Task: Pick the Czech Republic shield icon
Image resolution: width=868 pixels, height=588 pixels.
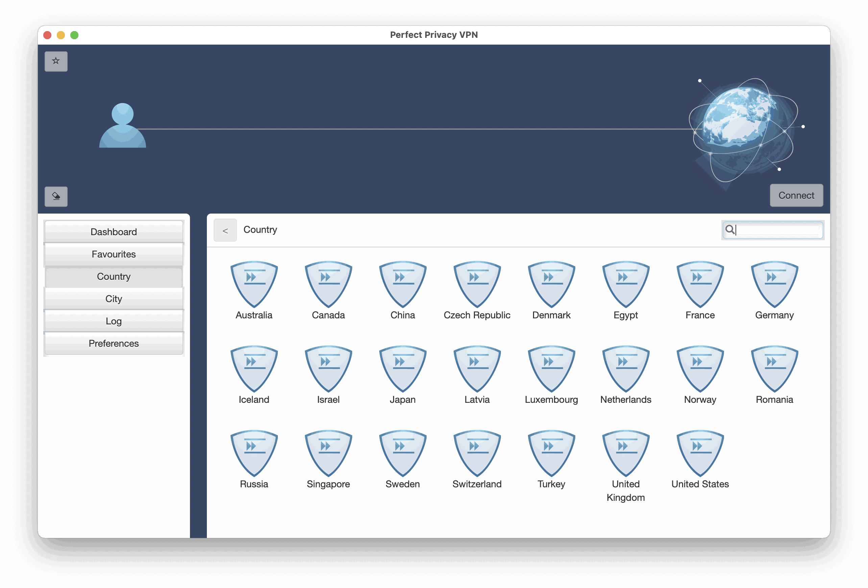Action: [477, 284]
